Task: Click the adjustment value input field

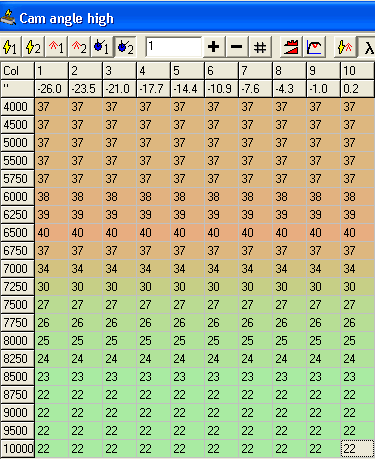Action: click(174, 47)
